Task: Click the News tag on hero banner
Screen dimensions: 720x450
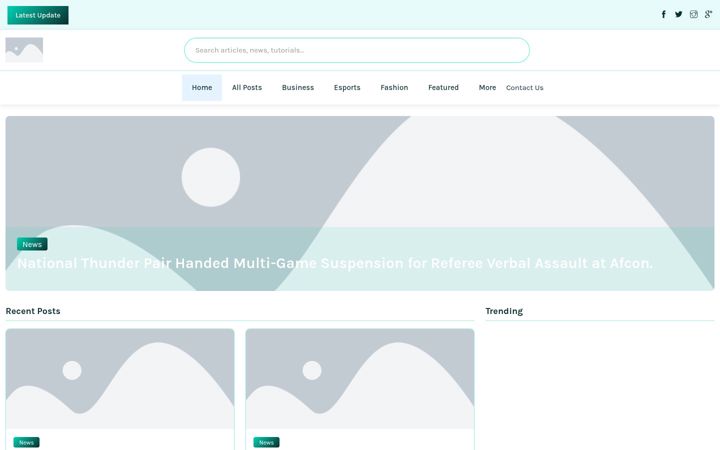Action: tap(32, 244)
